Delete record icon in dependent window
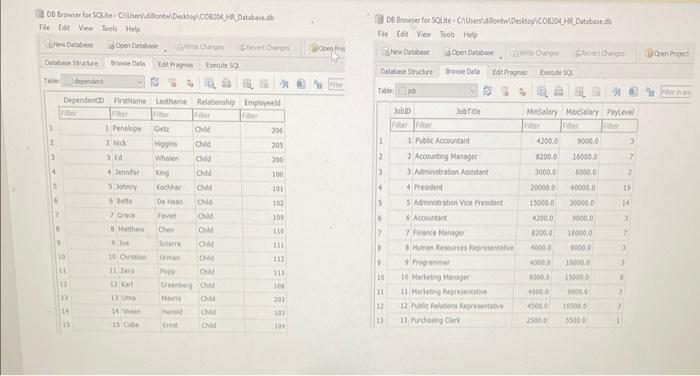The height and width of the screenshot is (376, 700). pos(264,84)
